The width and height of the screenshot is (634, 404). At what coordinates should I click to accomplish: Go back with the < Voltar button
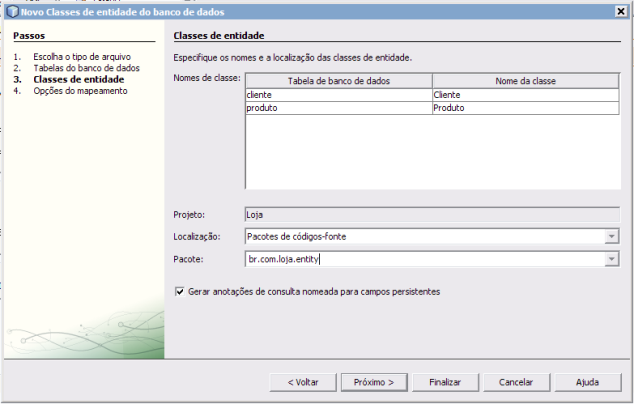(303, 382)
